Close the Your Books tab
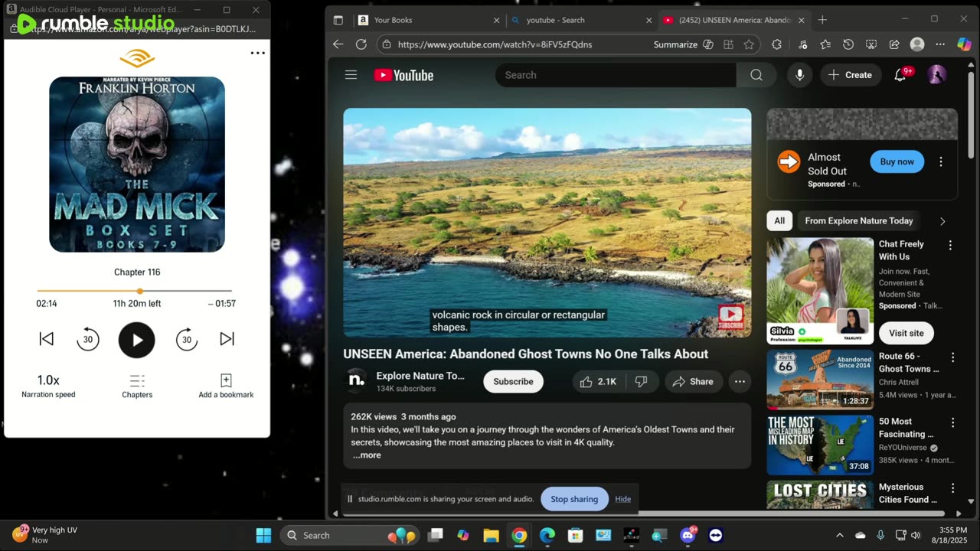980x551 pixels. (496, 20)
